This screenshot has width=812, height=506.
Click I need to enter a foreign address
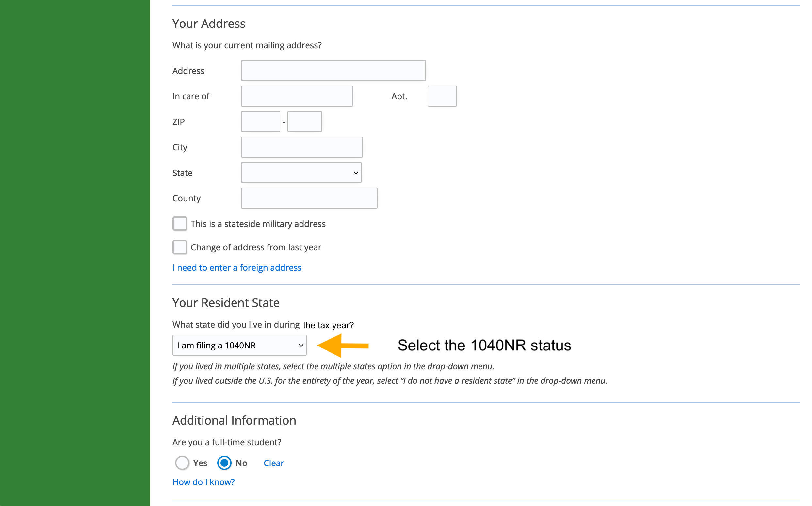click(237, 268)
